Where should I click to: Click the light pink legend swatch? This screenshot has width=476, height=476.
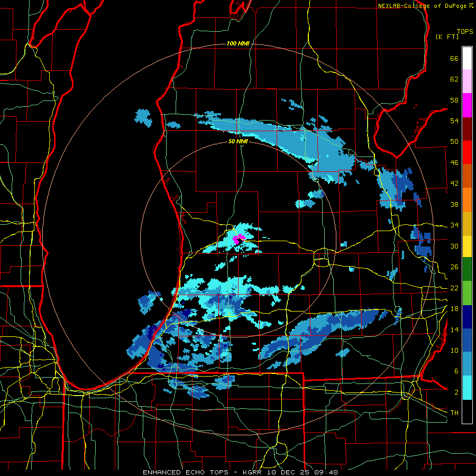coord(467,81)
